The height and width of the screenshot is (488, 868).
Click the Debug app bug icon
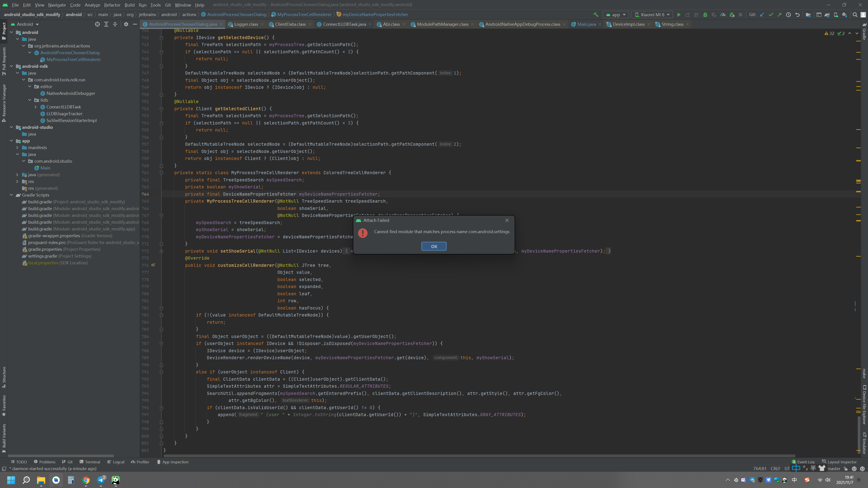(705, 14)
